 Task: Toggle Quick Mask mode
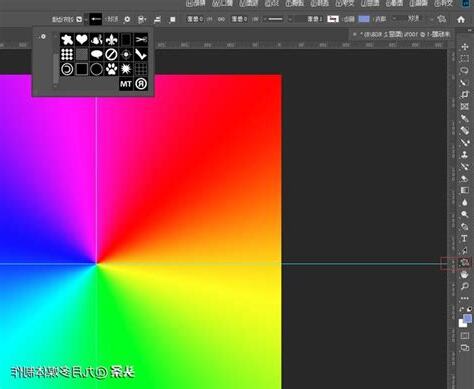pyautogui.click(x=465, y=336)
